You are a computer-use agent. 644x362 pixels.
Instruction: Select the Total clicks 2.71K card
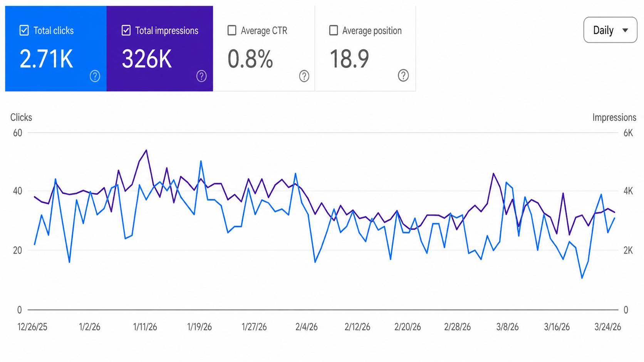(x=56, y=48)
